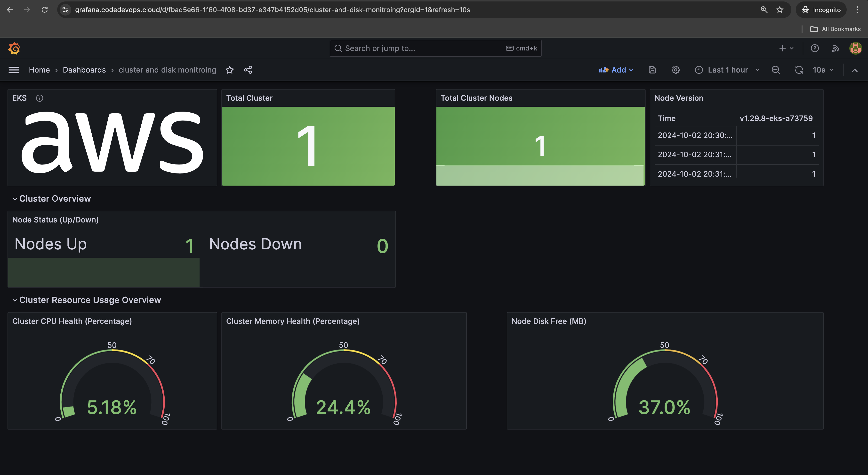Open Node Disk Free (MB) panel title
Image resolution: width=868 pixels, height=475 pixels.
click(x=549, y=321)
